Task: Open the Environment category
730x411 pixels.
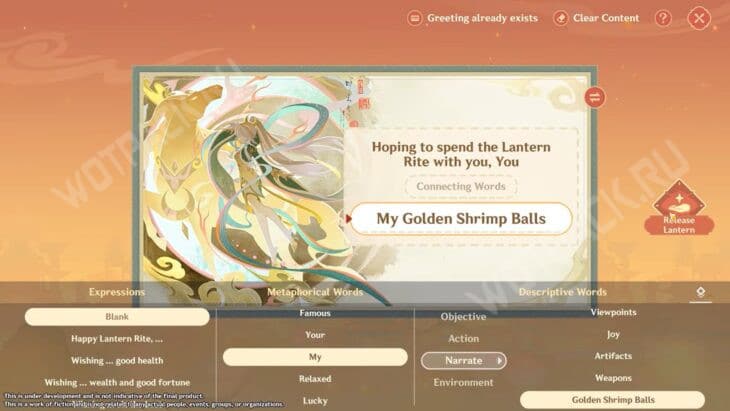Action: point(463,382)
